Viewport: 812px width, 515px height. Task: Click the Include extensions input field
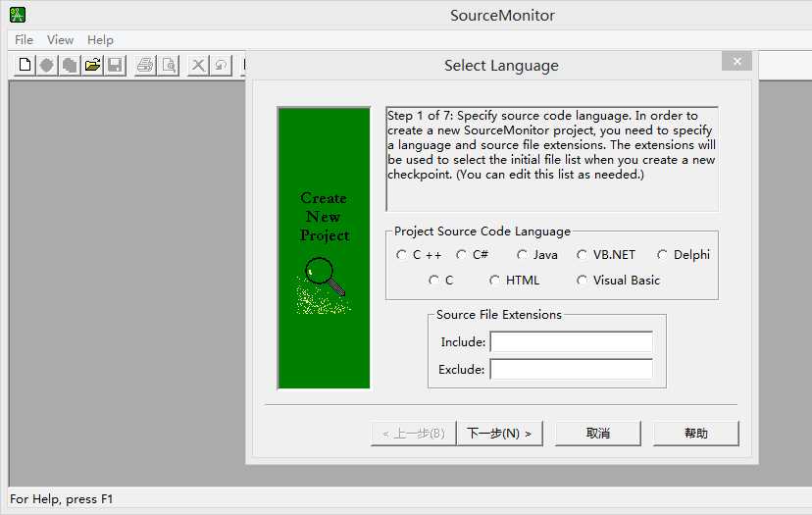click(x=571, y=342)
